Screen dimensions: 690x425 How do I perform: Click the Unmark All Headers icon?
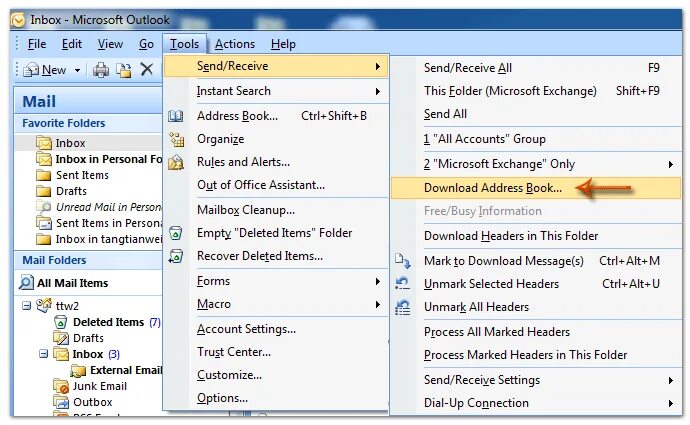click(402, 307)
